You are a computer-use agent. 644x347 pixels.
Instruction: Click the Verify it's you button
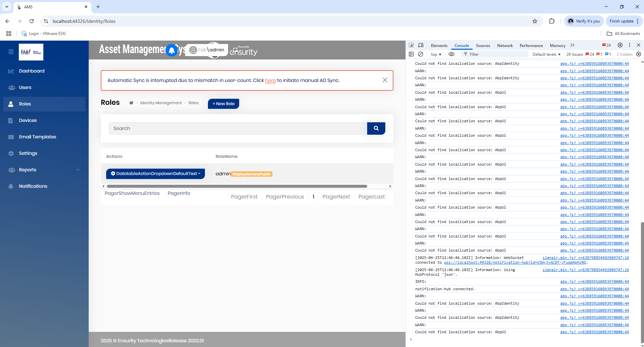coord(584,21)
